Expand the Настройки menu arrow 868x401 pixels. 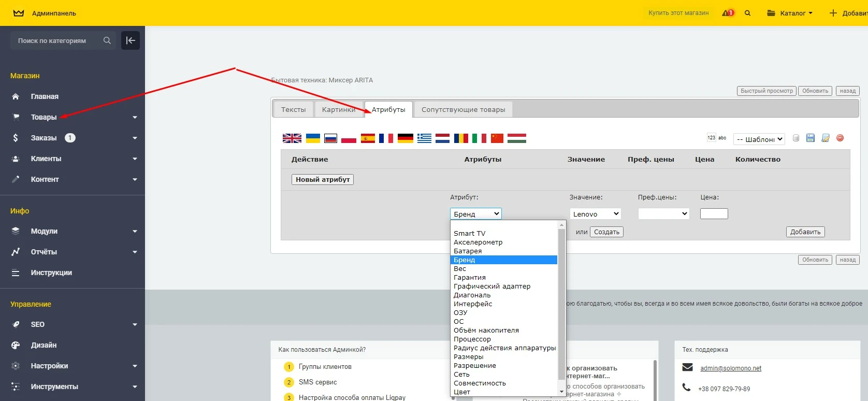[x=135, y=366]
